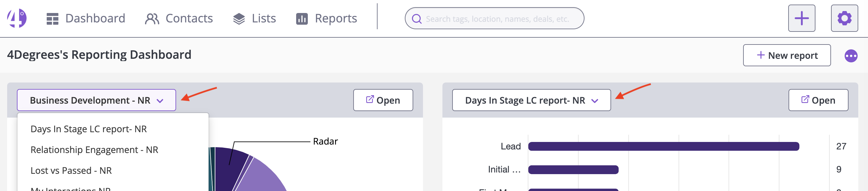Screen dimensions: 868x191
Task: Click the Radar pie chart label
Action: point(325,141)
